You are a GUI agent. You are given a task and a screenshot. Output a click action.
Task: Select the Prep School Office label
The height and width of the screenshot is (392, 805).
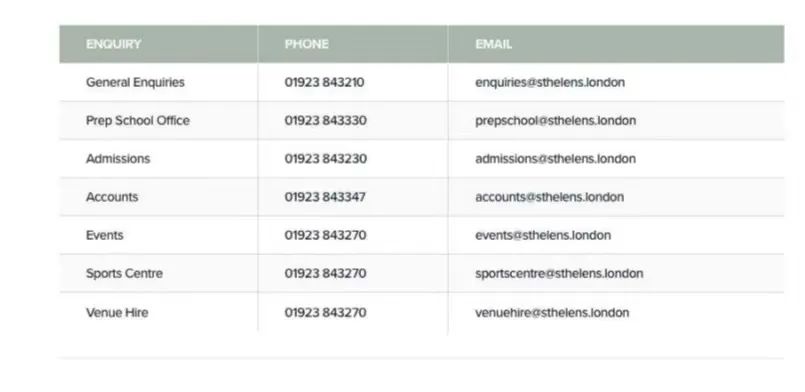click(138, 121)
